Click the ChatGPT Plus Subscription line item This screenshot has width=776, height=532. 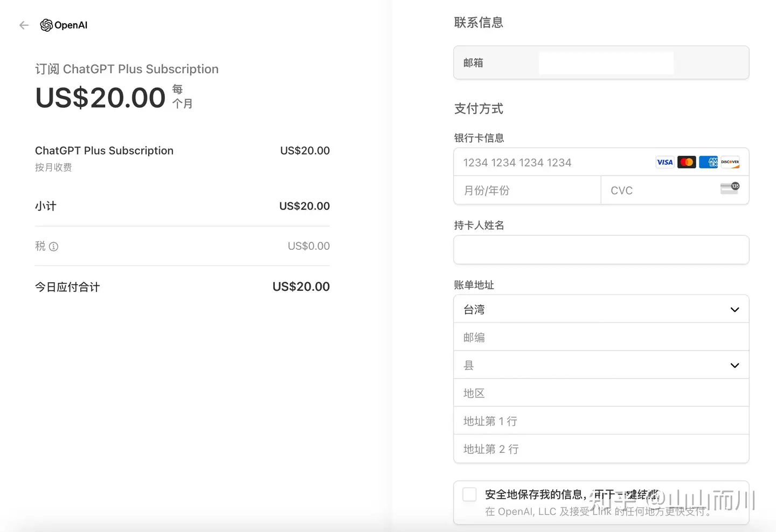105,151
